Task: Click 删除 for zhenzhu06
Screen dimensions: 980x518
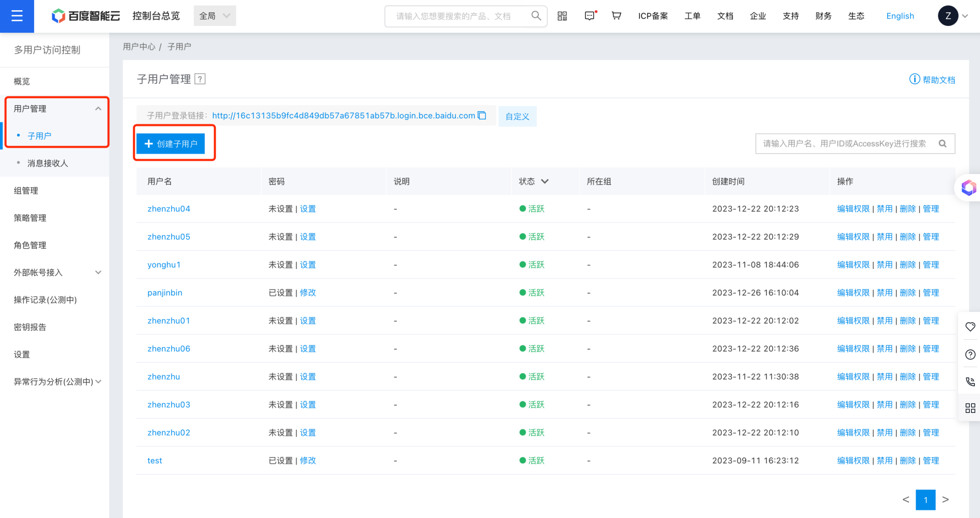Action: pyautogui.click(x=908, y=349)
